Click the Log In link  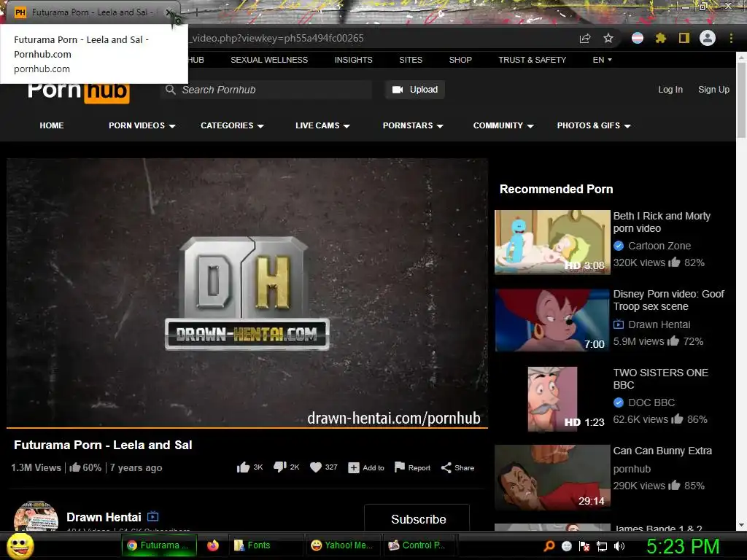[x=670, y=90]
